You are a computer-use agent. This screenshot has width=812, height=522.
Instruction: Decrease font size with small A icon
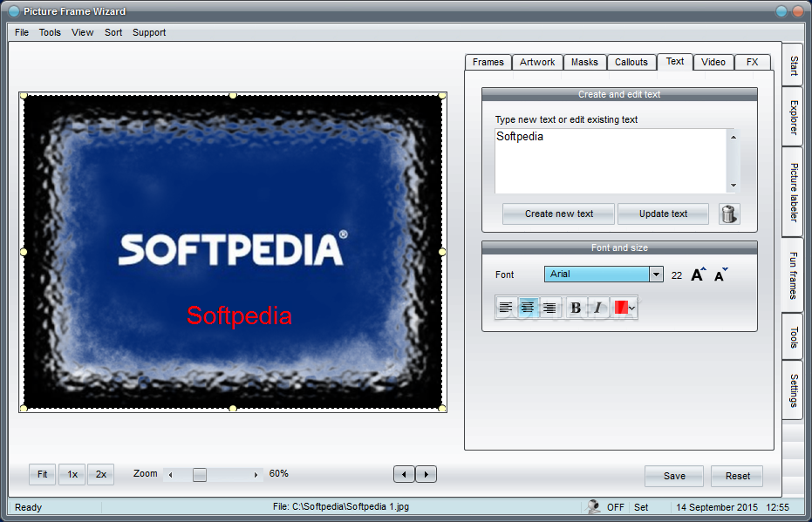(x=720, y=275)
